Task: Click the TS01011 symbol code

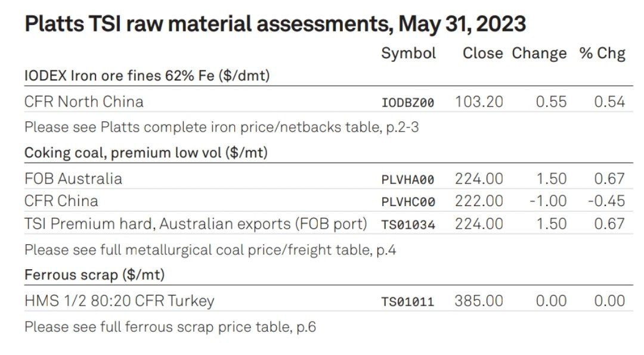Action: click(408, 302)
